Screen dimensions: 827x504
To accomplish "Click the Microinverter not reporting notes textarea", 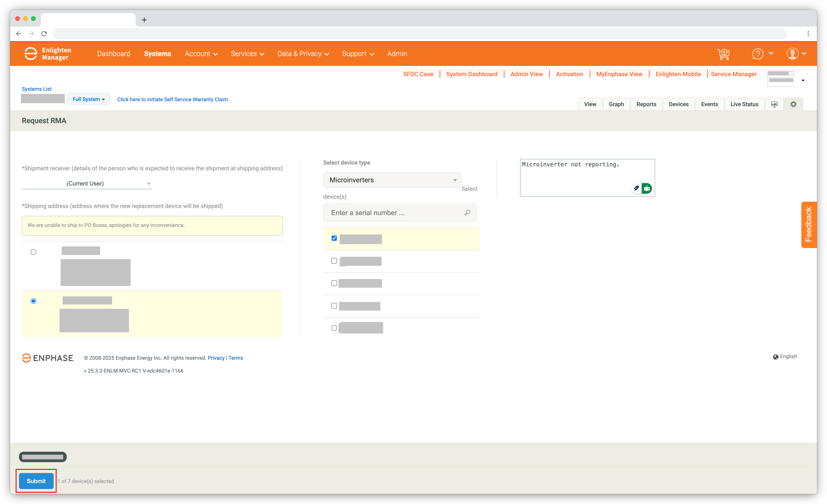I will [587, 178].
